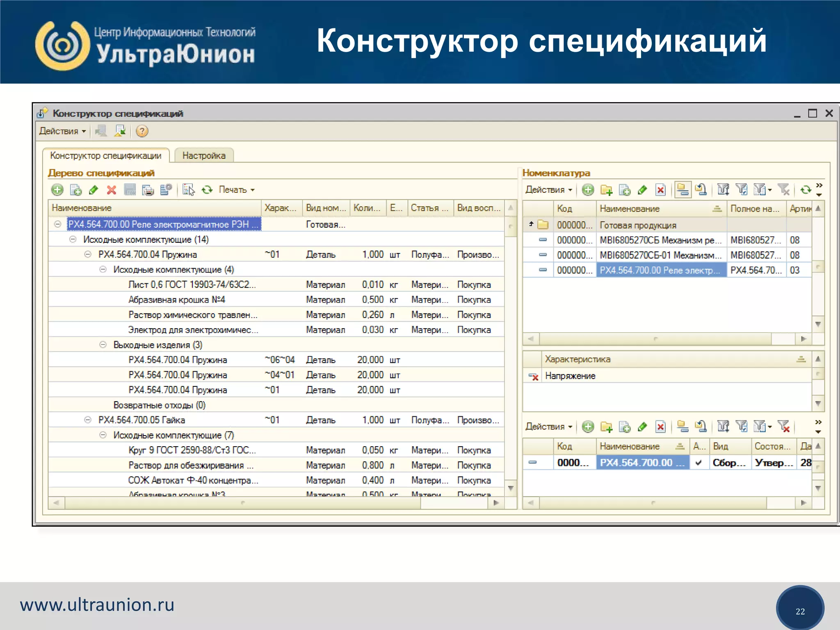This screenshot has width=840, height=630.
Task: Click the Номенклатура list horizontal scrollbar right arrow
Action: tap(803, 339)
